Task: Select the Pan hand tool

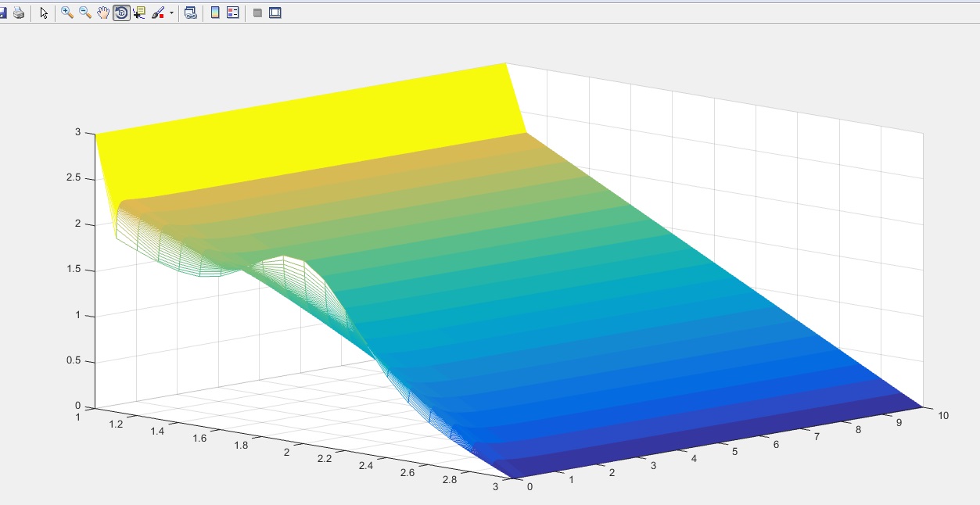Action: (x=103, y=13)
